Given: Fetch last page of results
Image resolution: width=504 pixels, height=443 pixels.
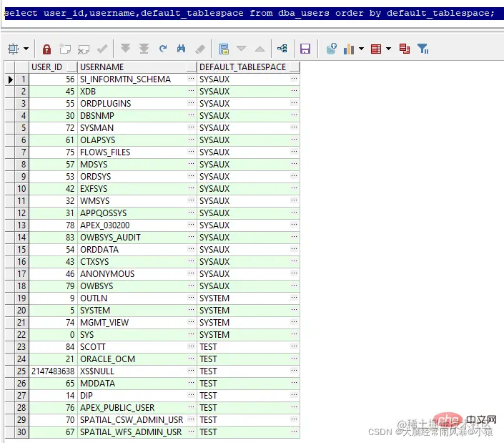Looking at the screenshot, I should click(144, 49).
